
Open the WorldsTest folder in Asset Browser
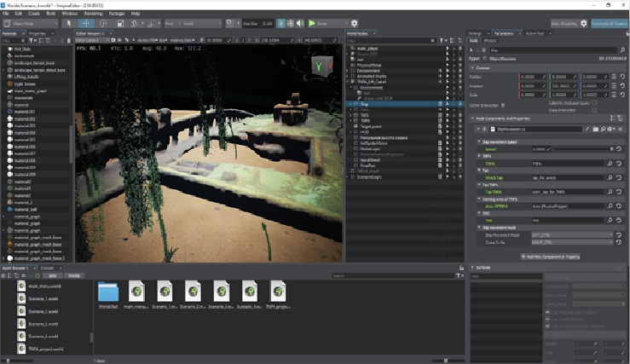coord(108,292)
